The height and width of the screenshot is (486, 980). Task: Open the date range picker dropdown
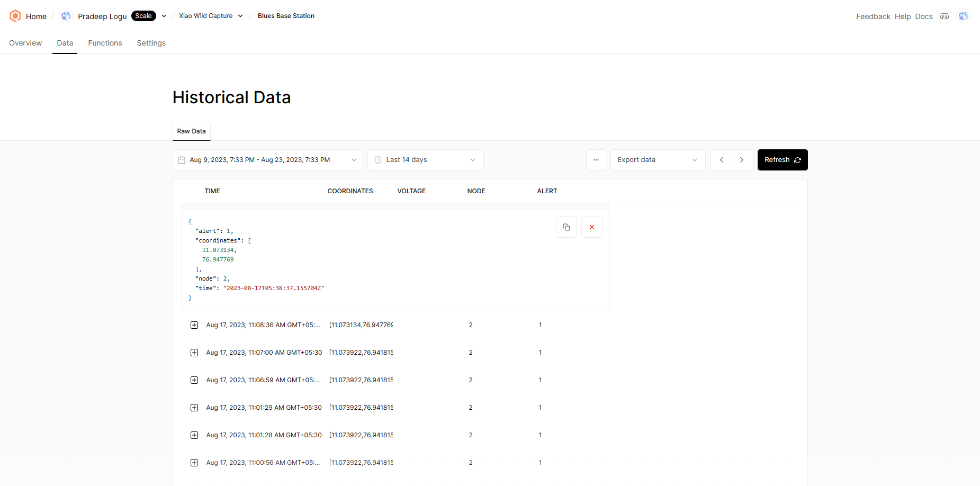tap(268, 160)
